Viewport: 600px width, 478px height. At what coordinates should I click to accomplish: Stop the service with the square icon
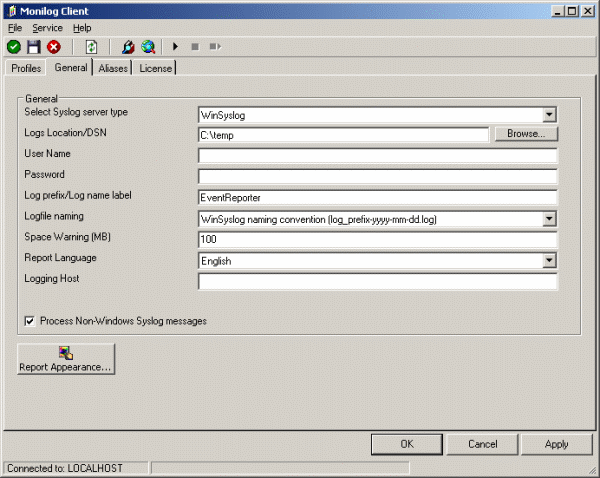[195, 46]
